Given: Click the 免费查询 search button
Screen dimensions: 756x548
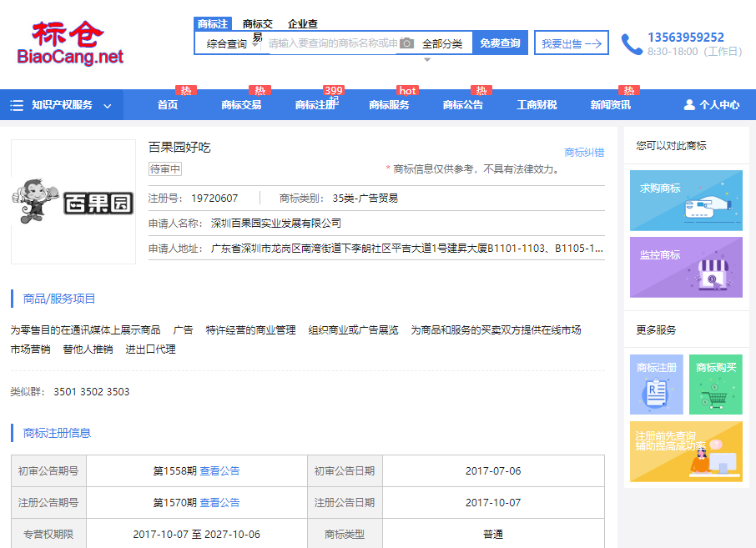Looking at the screenshot, I should click(500, 43).
